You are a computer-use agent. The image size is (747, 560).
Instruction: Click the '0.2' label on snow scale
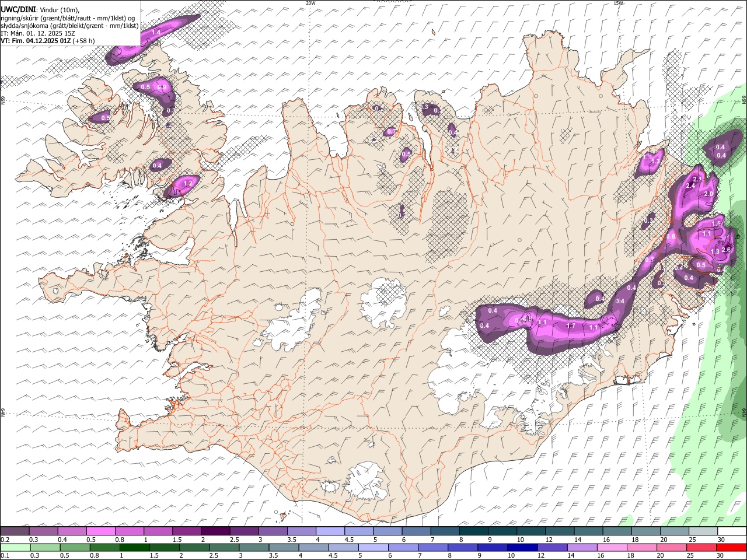click(5, 540)
